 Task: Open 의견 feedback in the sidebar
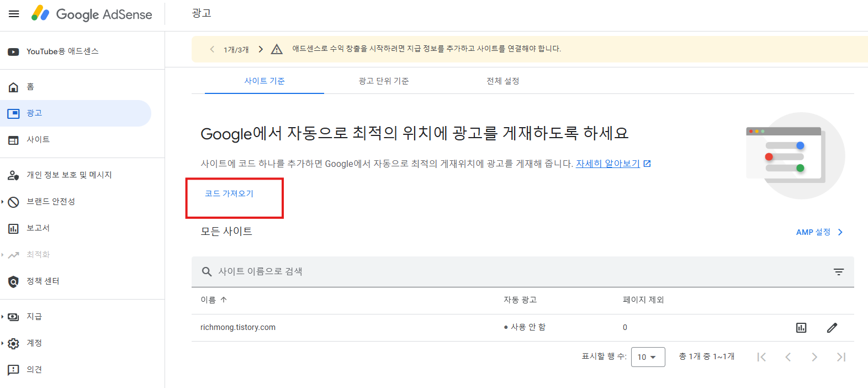34,370
